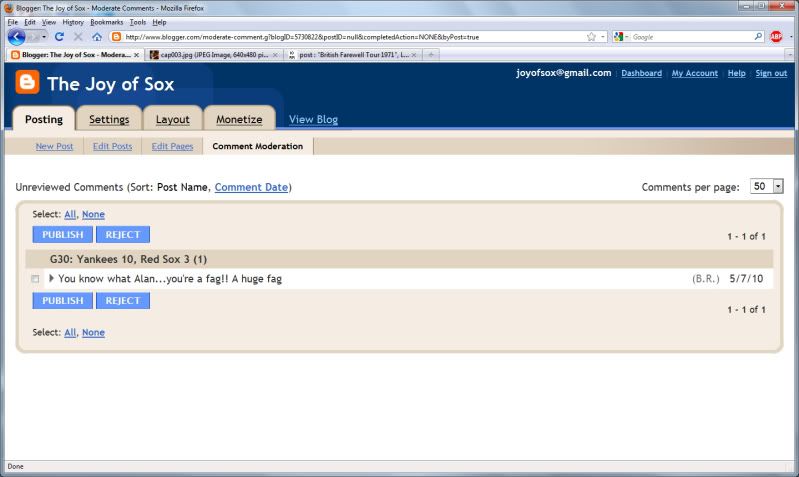Open the Bookmarks menu

[106, 22]
